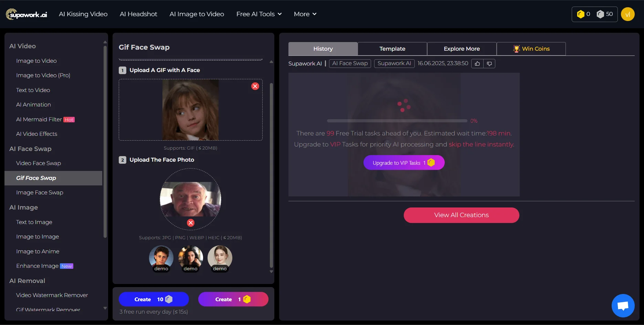Click 'skip the line instantly' text
Image resolution: width=644 pixels, height=325 pixels.
481,144
